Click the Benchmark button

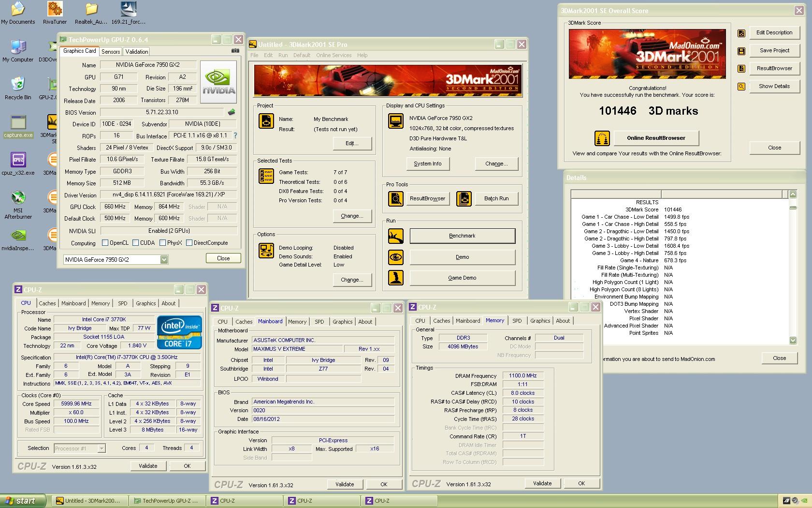[x=463, y=236]
